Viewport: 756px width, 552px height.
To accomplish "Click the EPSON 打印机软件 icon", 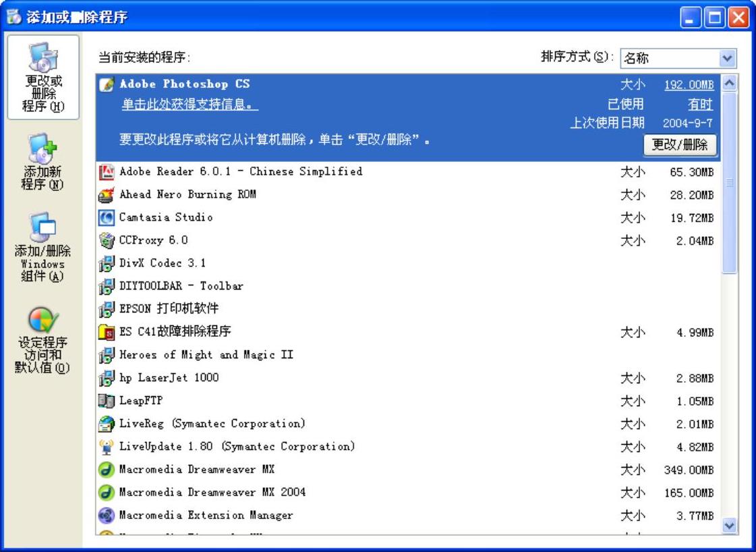I will pyautogui.click(x=106, y=309).
